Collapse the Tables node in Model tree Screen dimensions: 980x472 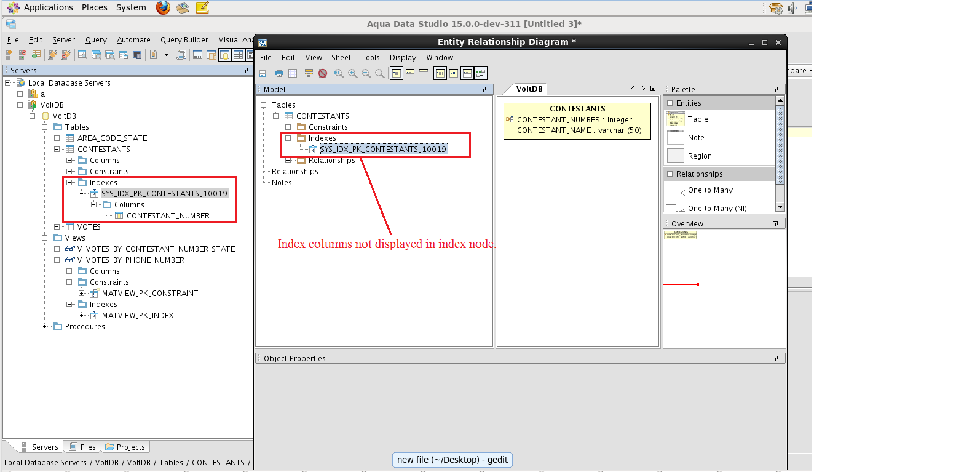pos(263,105)
